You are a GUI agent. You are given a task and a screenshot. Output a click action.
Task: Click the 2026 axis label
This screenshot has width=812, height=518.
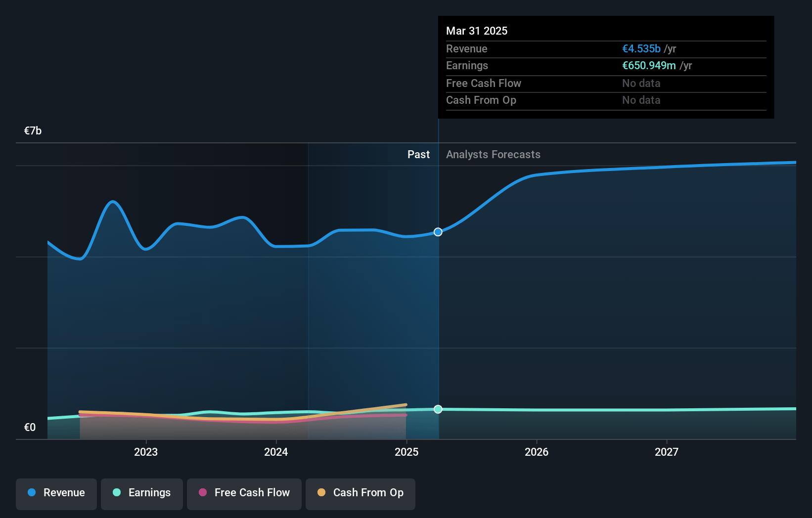coord(537,452)
